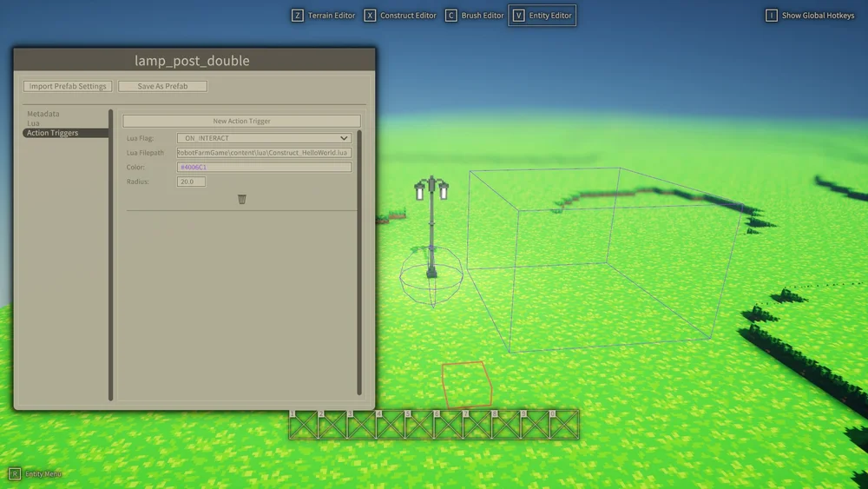Screen dimensions: 868x489
Task: Click the action trigger list scrollbar
Action: (x=359, y=262)
